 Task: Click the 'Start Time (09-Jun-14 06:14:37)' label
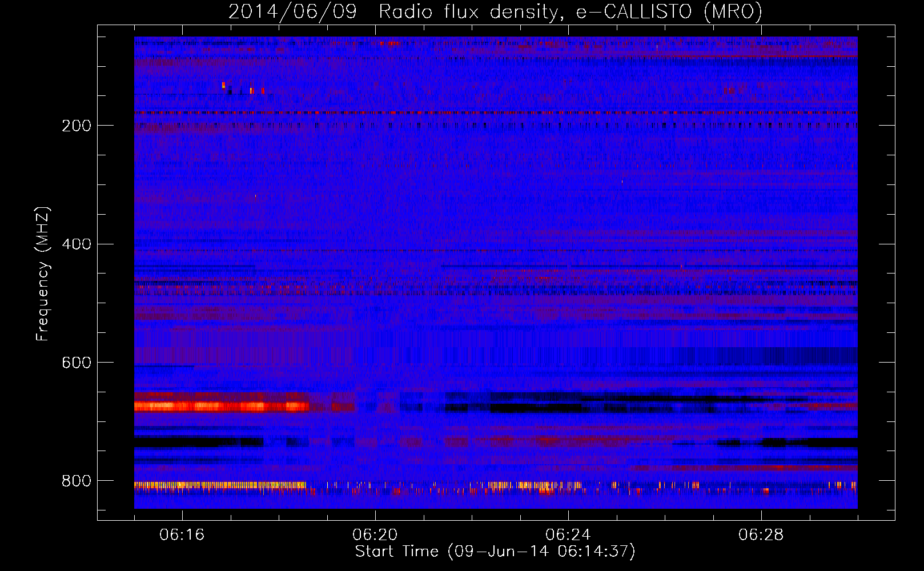(x=495, y=552)
